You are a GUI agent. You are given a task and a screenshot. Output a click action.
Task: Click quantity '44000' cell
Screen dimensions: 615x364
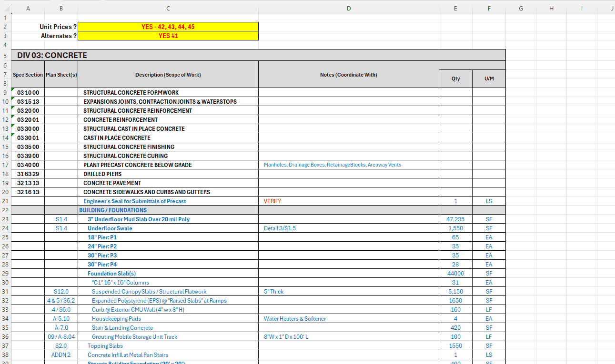[x=456, y=273]
